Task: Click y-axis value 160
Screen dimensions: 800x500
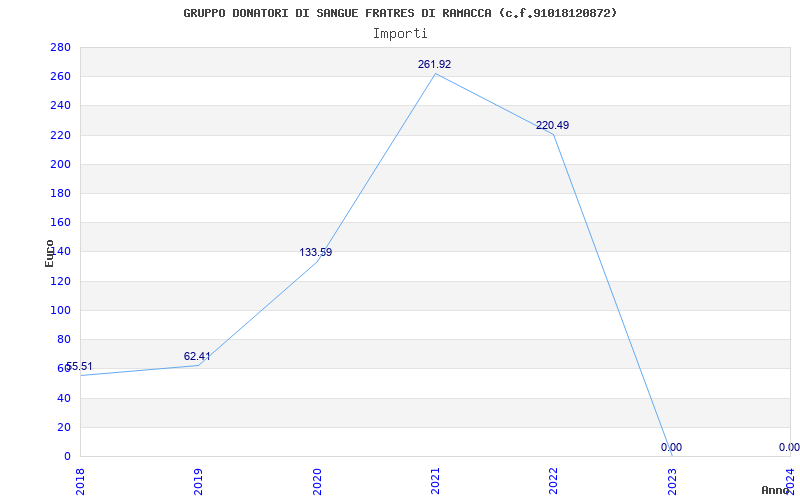Action: pyautogui.click(x=60, y=222)
